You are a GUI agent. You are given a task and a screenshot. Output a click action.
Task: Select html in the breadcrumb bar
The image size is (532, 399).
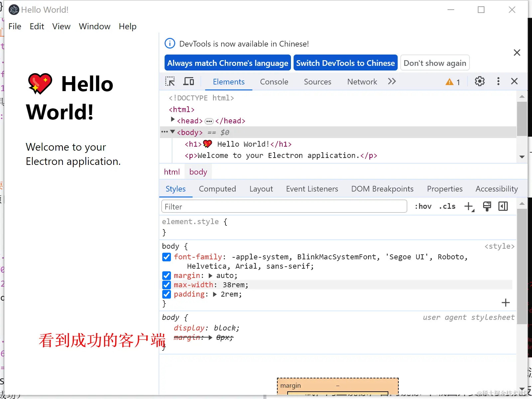(x=172, y=172)
